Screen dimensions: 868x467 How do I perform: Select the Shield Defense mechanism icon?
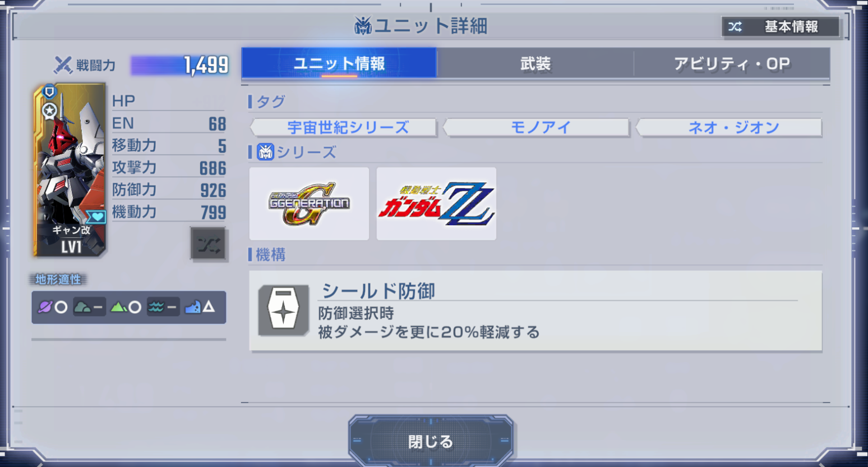pyautogui.click(x=283, y=310)
